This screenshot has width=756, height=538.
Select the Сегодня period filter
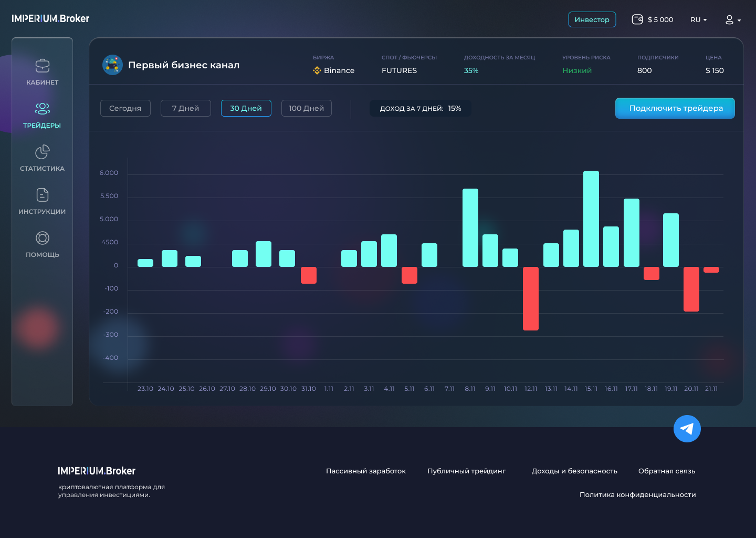[125, 108]
